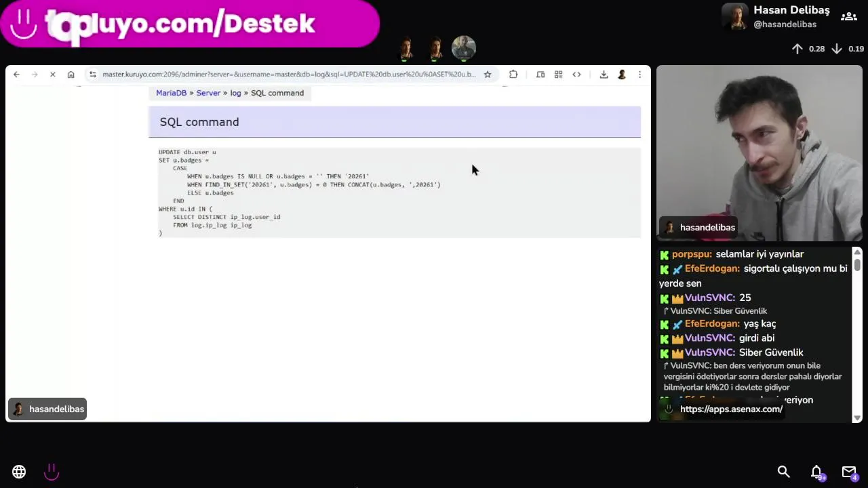This screenshot has height=488, width=868.
Task: Bookmark this page with the star
Action: point(487,75)
